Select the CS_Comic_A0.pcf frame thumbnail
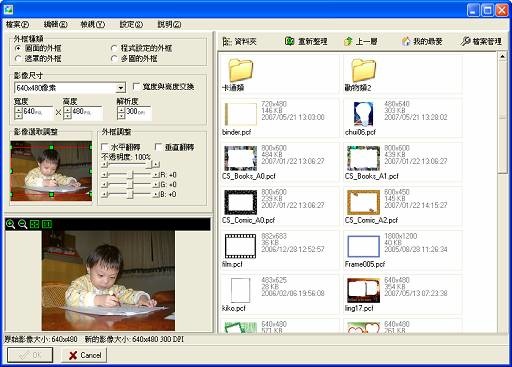This screenshot has height=367, width=512. point(240,202)
